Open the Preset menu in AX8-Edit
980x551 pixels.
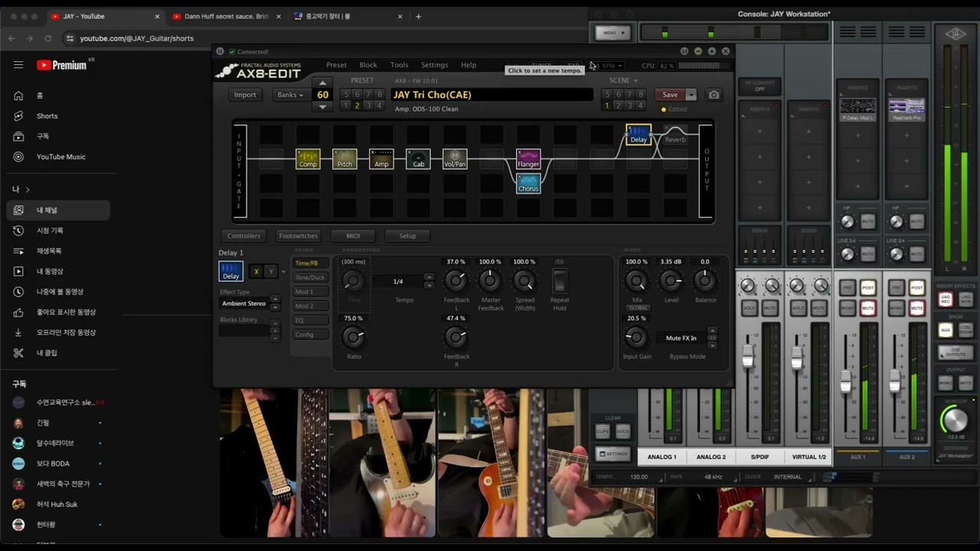[336, 65]
